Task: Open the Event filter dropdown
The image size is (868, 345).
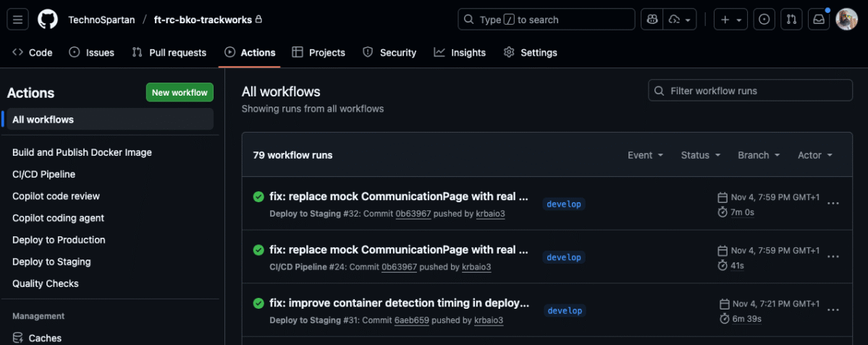Action: point(646,155)
